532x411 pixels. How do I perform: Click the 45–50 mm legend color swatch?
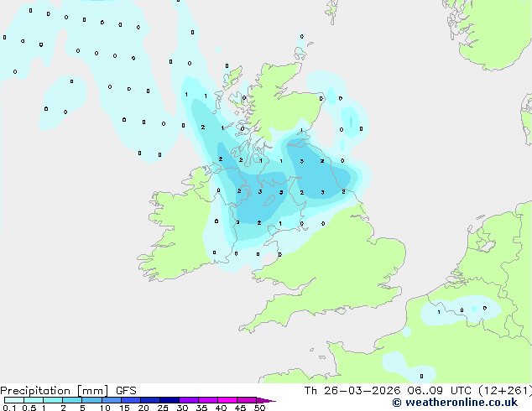(x=247, y=400)
